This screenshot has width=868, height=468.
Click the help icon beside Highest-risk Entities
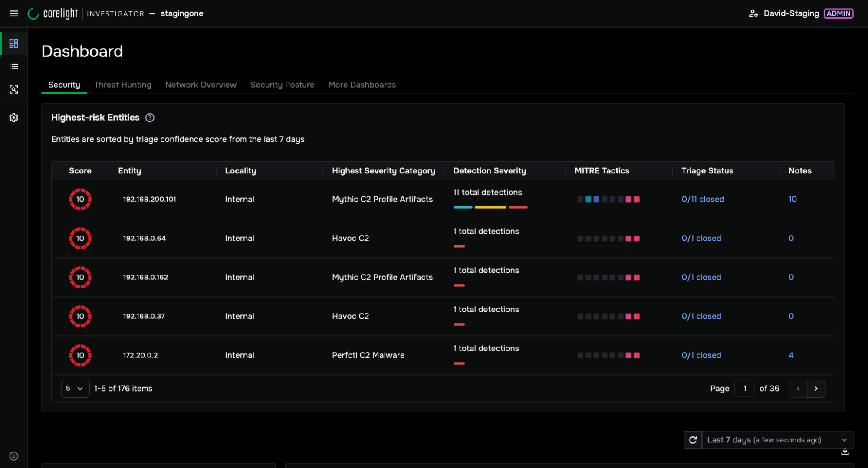150,118
